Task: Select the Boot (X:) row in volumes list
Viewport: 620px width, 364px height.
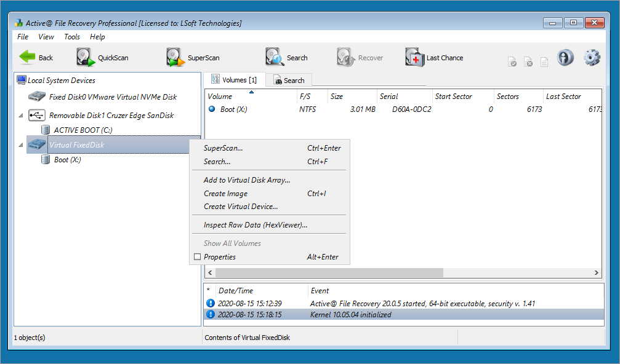Action: pos(403,109)
